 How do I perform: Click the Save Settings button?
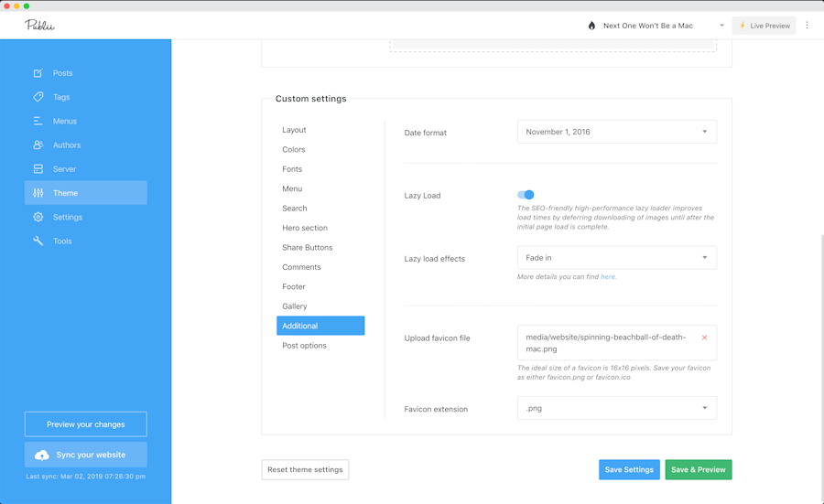pyautogui.click(x=629, y=470)
